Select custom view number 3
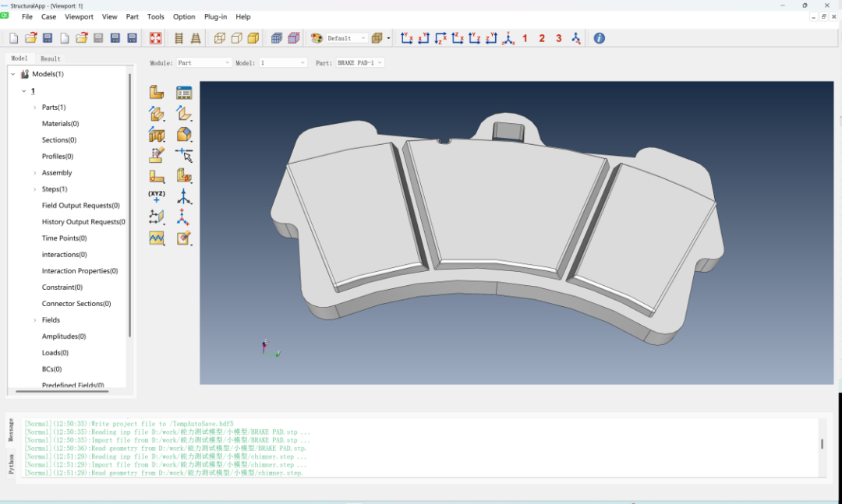 (x=559, y=38)
